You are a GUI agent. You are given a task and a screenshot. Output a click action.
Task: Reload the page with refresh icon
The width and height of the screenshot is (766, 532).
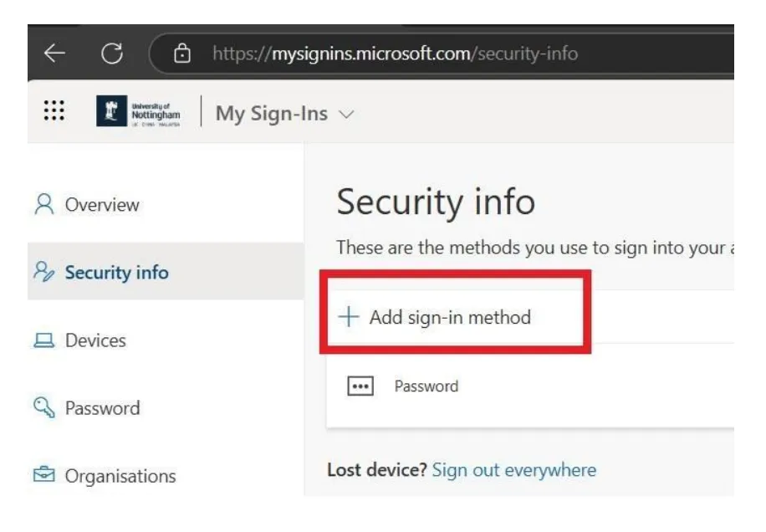[112, 54]
